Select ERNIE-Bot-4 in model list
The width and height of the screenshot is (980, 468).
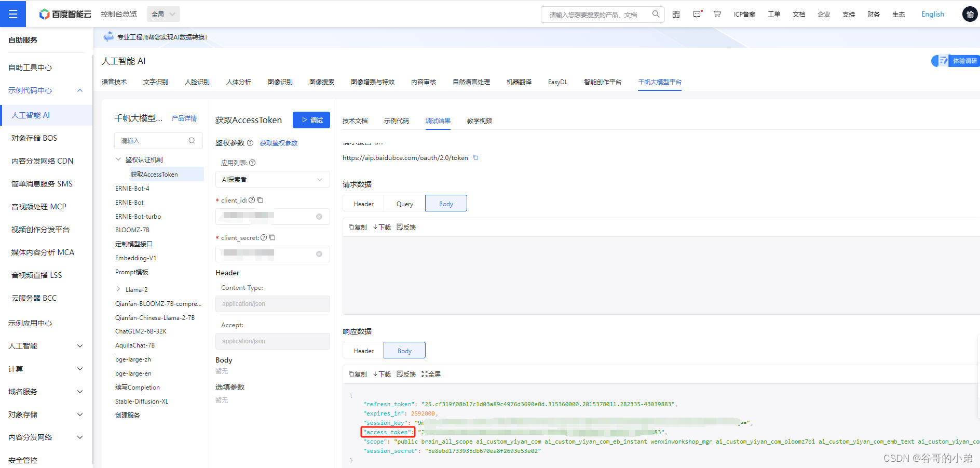(x=132, y=188)
